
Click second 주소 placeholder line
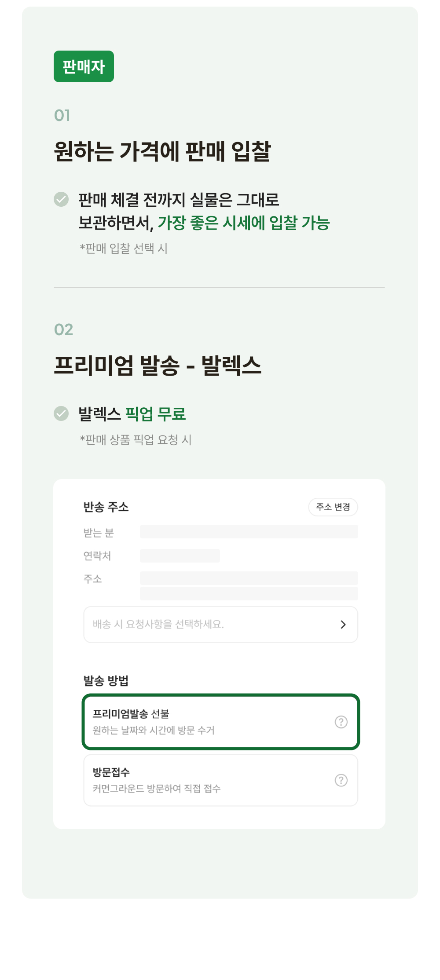(249, 593)
